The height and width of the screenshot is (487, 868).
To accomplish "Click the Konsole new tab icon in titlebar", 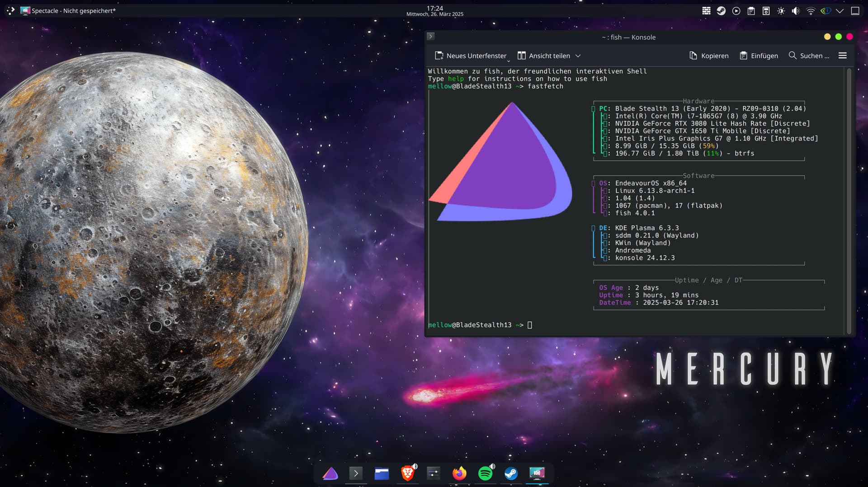I will pos(431,37).
